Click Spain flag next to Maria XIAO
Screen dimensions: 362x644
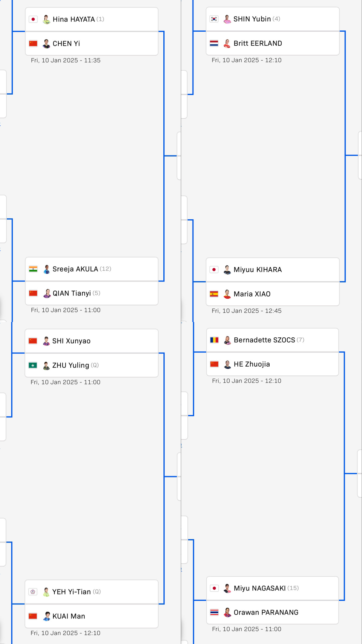tap(214, 294)
